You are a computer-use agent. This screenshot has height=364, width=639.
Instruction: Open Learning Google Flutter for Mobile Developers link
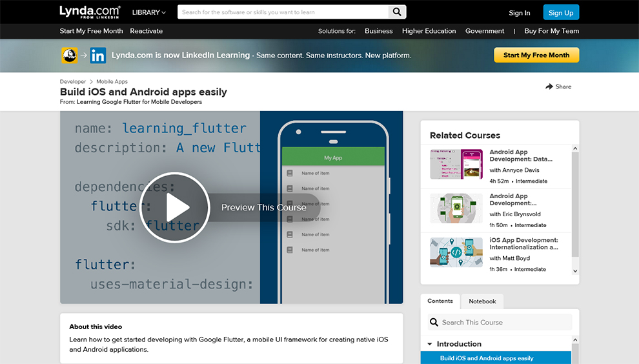139,102
